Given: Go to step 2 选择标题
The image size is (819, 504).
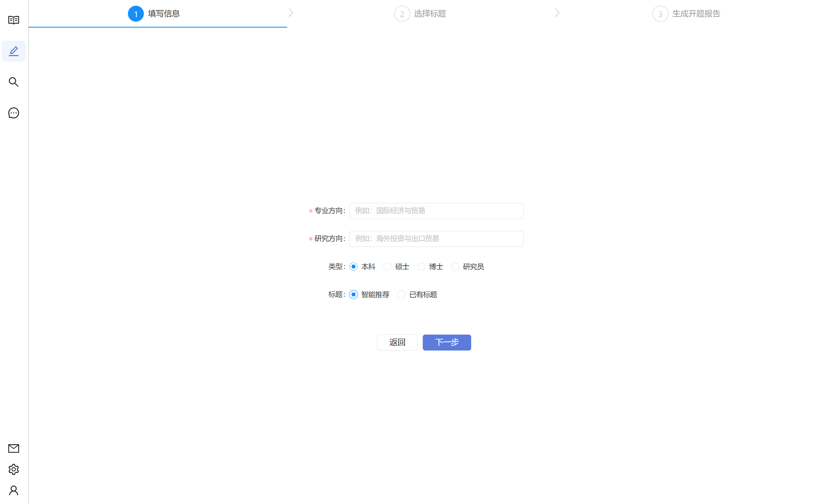Looking at the screenshot, I should click(x=420, y=14).
